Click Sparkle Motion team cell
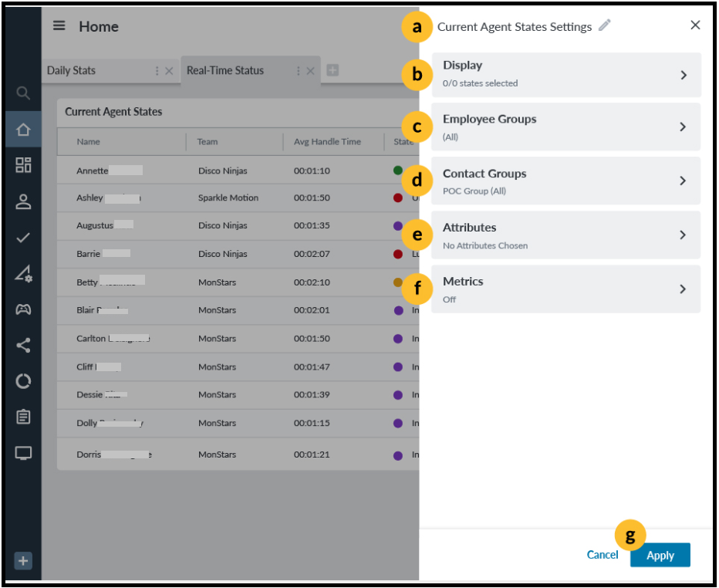 pos(228,198)
